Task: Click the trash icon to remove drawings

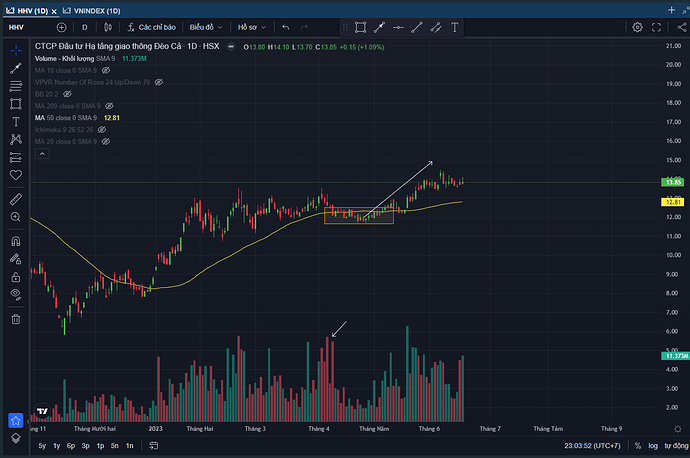Action: coord(15,319)
